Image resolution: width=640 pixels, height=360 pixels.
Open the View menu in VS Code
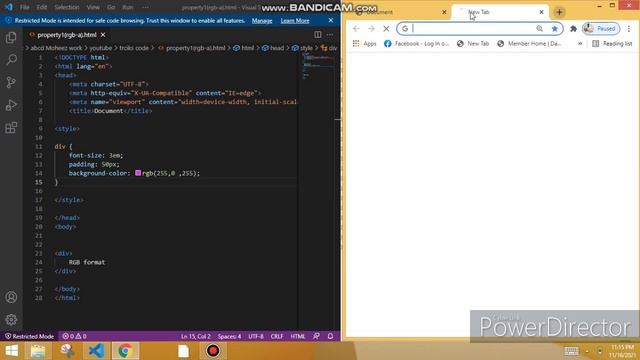(x=93, y=7)
